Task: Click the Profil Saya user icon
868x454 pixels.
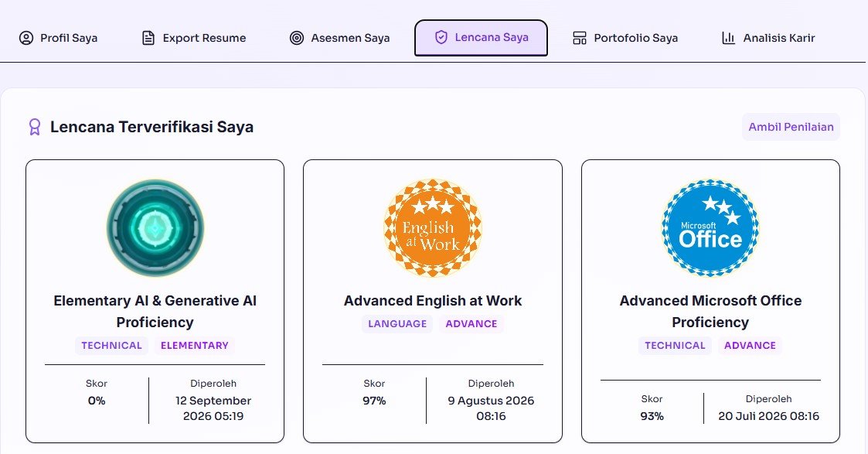Action: [x=26, y=38]
